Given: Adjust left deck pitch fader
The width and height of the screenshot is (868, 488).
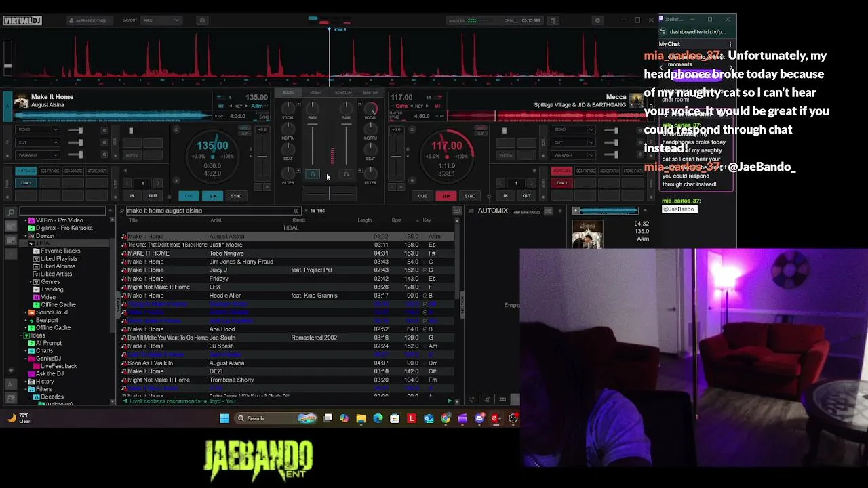Looking at the screenshot, I should [x=261, y=157].
